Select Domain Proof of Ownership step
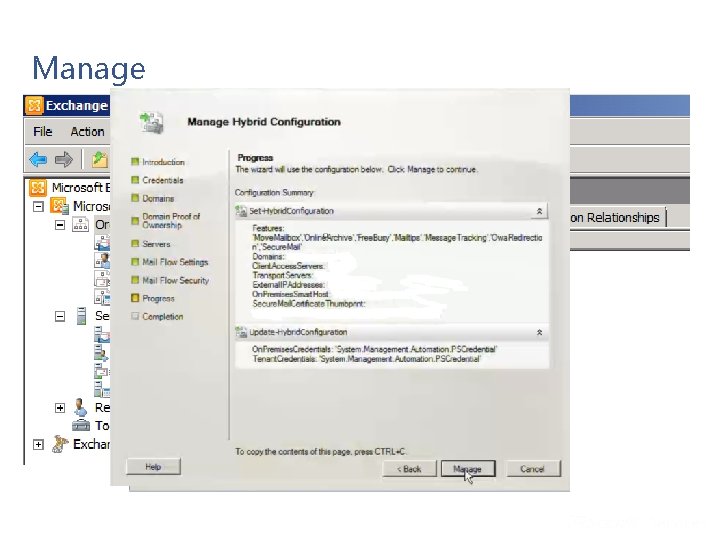Screen dimensions: 720x540 pyautogui.click(x=171, y=221)
